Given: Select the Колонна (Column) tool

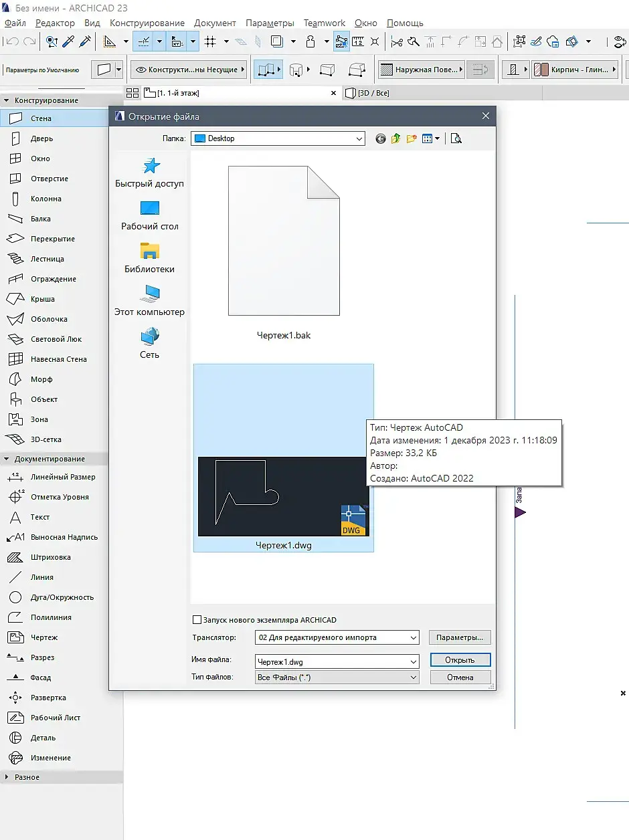Looking at the screenshot, I should (46, 199).
